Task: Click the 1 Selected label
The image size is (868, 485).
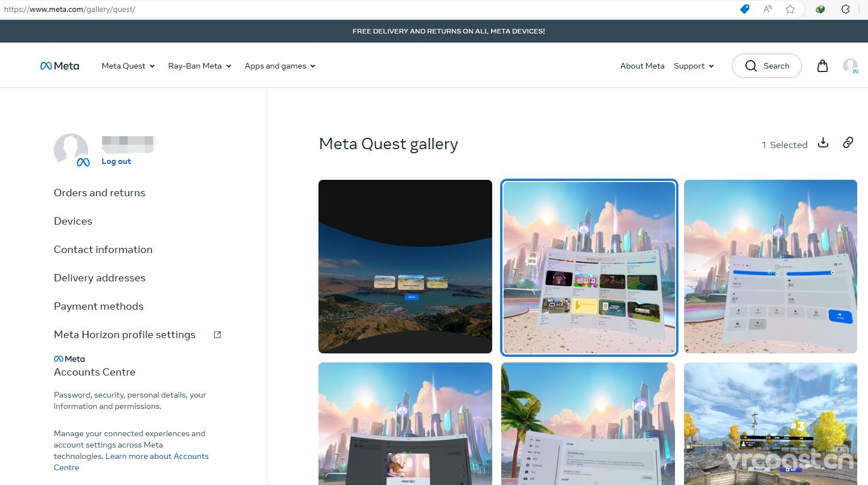Action: 785,145
